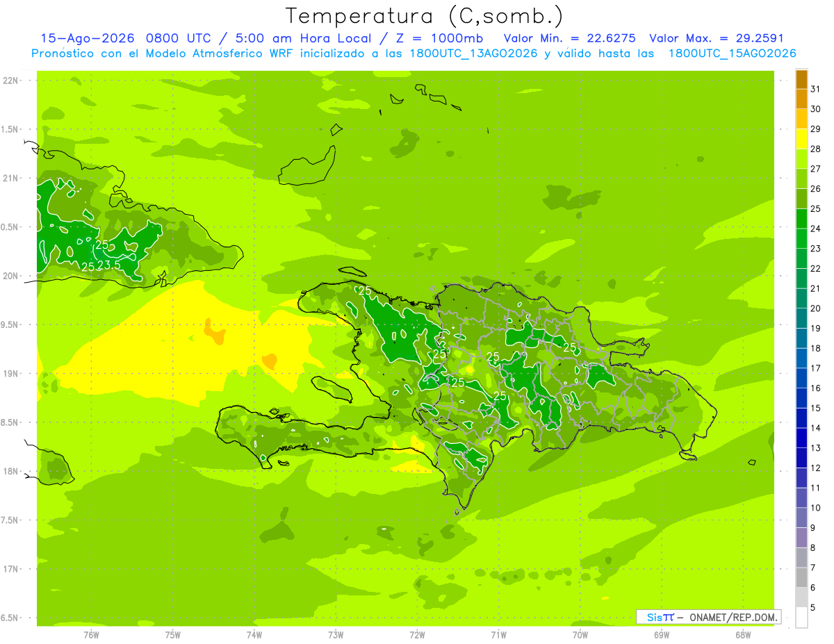Click the '20N' latitude label
This screenshot has height=644, width=834.
(10, 276)
